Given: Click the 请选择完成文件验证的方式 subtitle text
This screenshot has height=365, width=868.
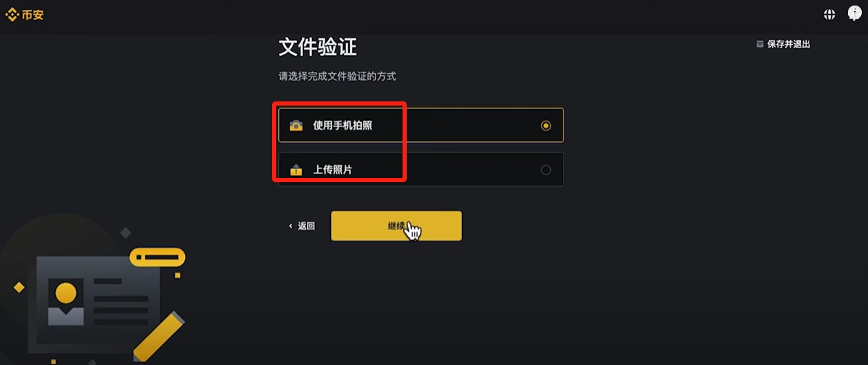Looking at the screenshot, I should (x=337, y=77).
